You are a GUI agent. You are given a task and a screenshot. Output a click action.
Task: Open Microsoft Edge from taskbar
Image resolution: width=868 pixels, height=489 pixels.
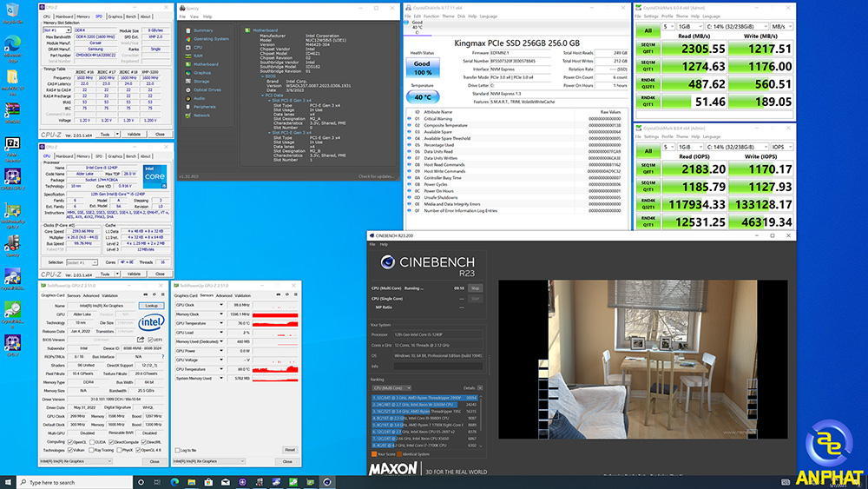174,482
